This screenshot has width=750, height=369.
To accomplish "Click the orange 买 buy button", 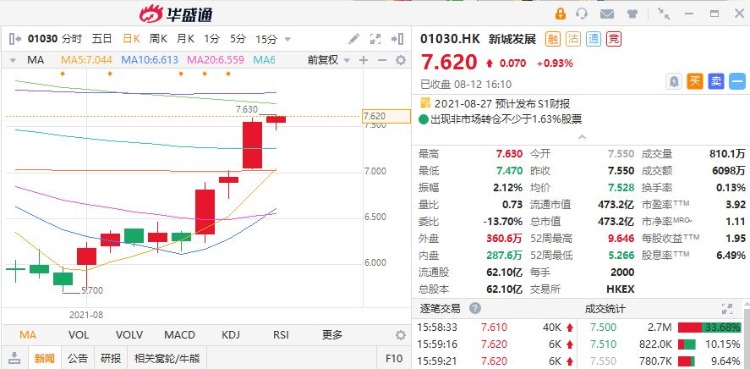I will (695, 82).
